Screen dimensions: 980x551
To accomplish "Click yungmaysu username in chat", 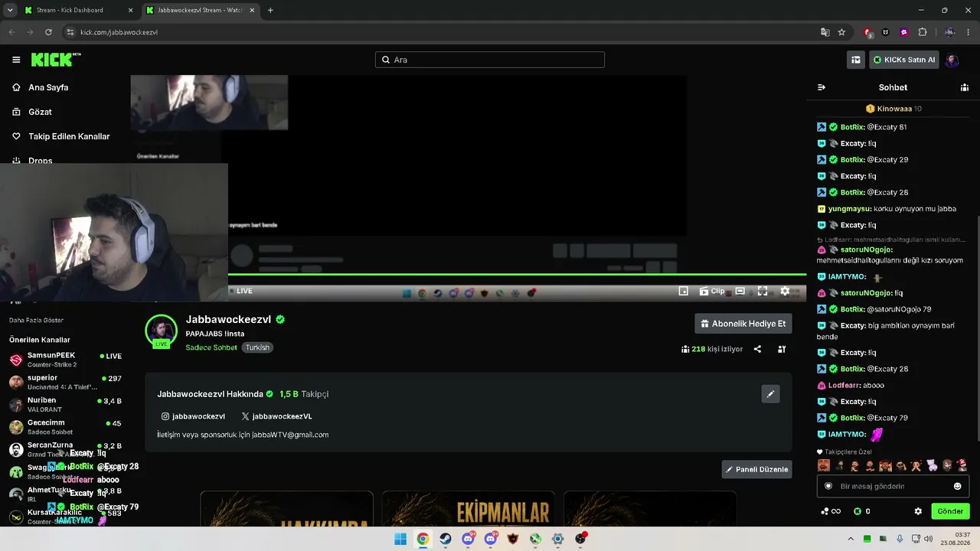I will [x=850, y=209].
